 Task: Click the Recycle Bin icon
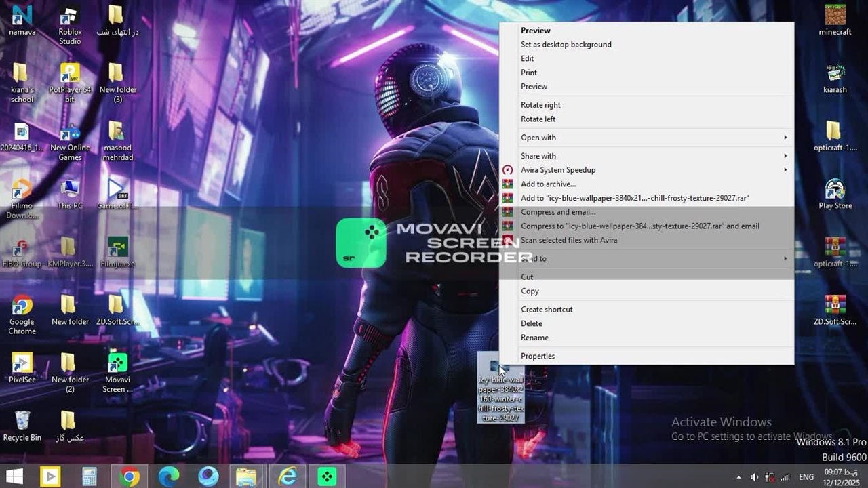pos(22,422)
